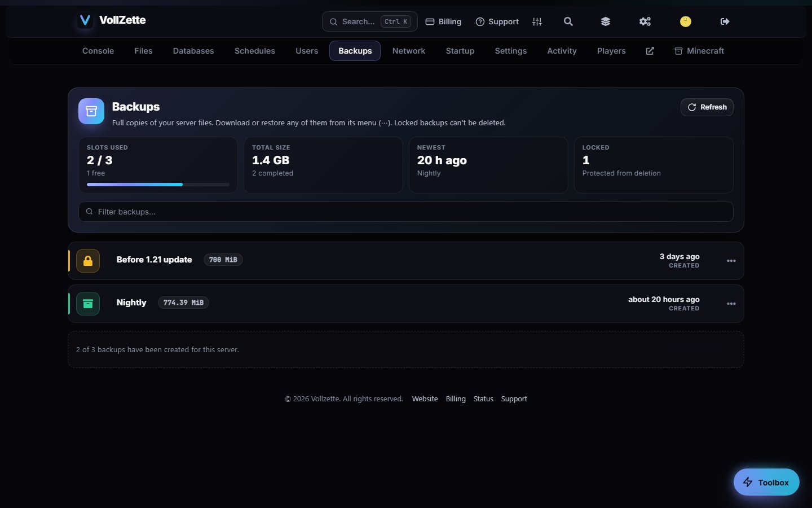Click the Status footer link
812x508 pixels.
tap(483, 398)
